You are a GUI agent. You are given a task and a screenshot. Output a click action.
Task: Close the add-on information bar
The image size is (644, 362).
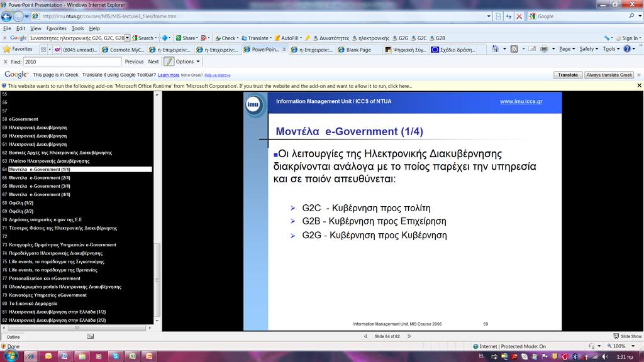point(639,85)
